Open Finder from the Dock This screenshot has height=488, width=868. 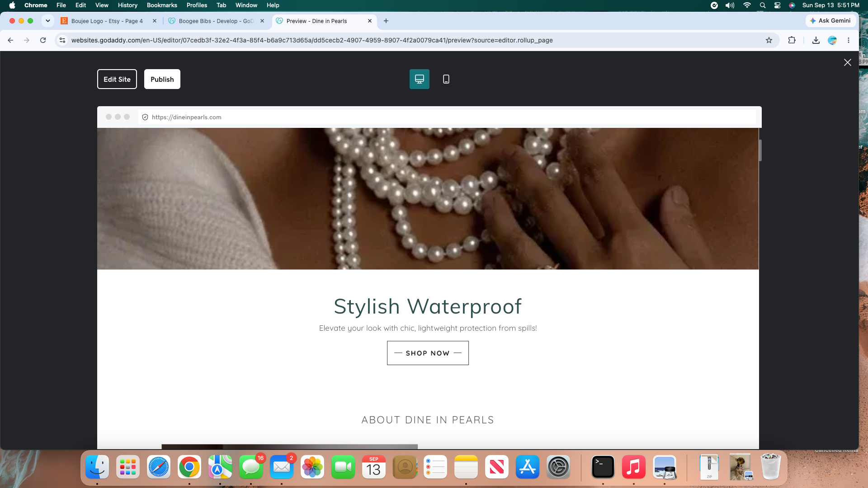97,467
